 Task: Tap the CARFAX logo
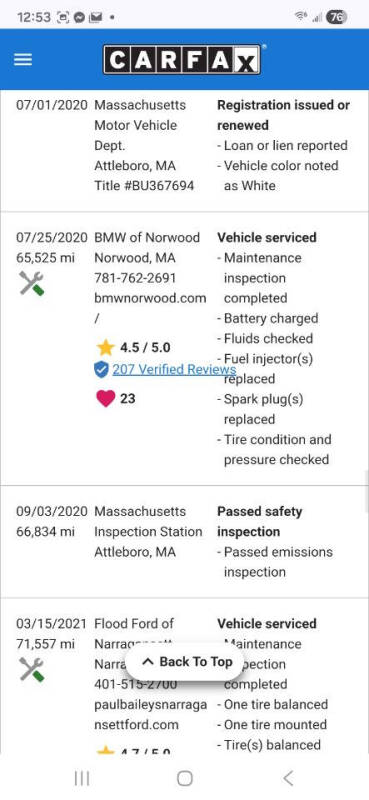(182, 60)
